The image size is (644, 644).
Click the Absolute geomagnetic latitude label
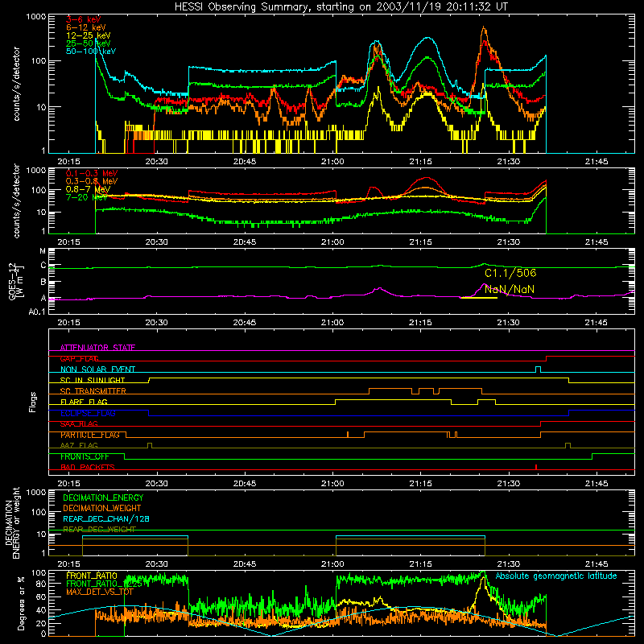[556, 576]
